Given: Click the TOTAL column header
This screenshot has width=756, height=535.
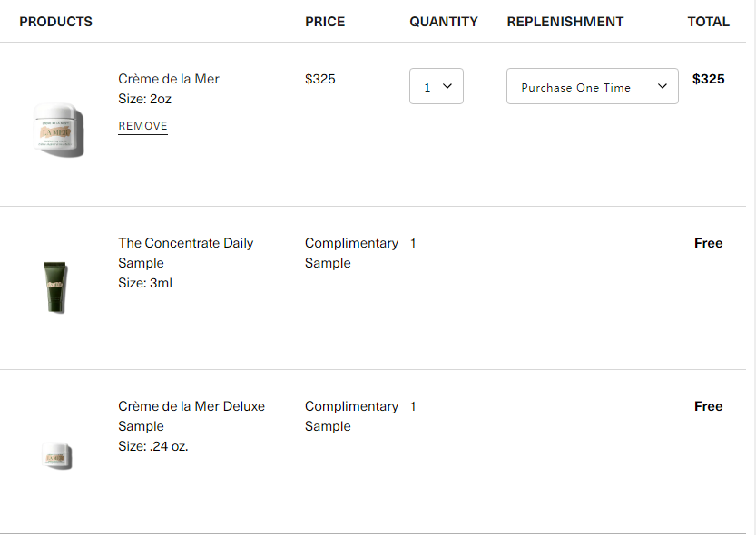Looking at the screenshot, I should pos(708,22).
